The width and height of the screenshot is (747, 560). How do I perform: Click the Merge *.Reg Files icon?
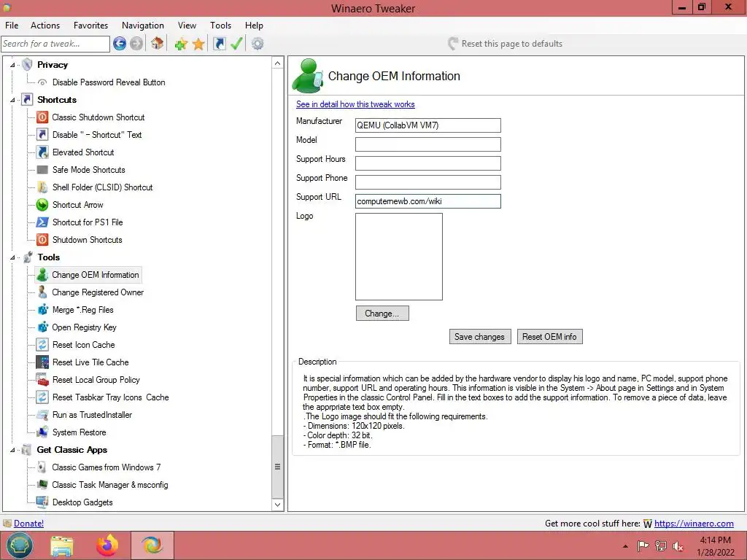coord(42,309)
